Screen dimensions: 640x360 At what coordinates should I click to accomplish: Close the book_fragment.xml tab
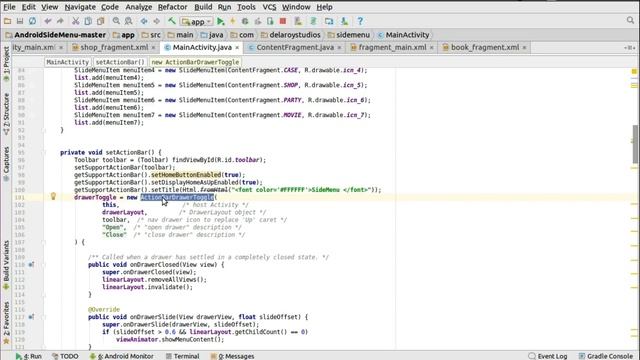pos(524,48)
